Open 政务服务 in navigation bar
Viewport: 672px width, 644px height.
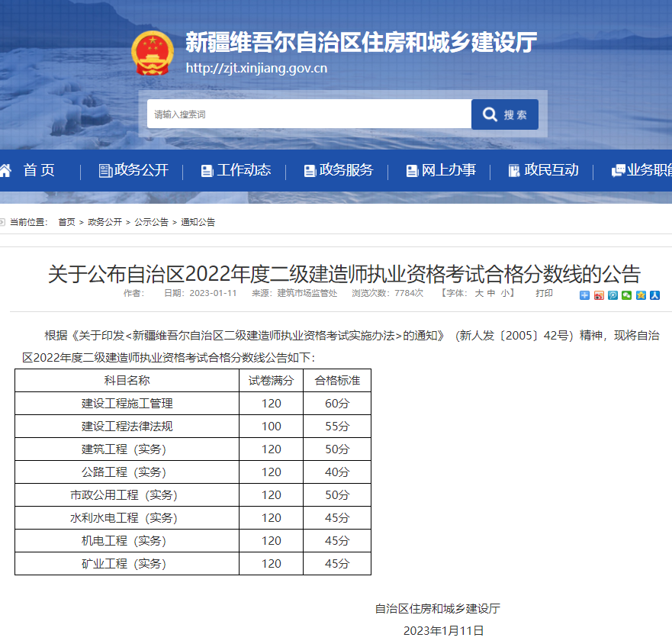338,170
